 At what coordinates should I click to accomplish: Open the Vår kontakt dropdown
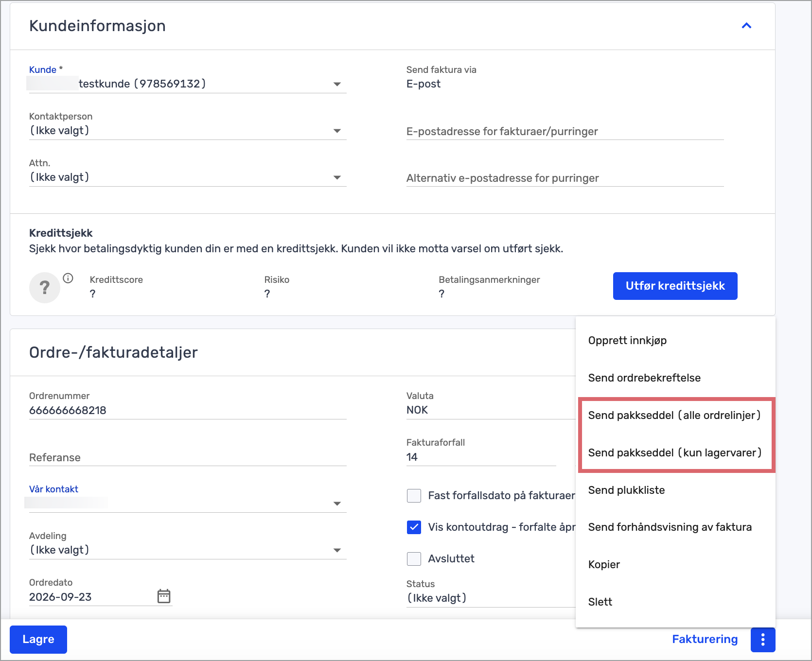point(188,504)
